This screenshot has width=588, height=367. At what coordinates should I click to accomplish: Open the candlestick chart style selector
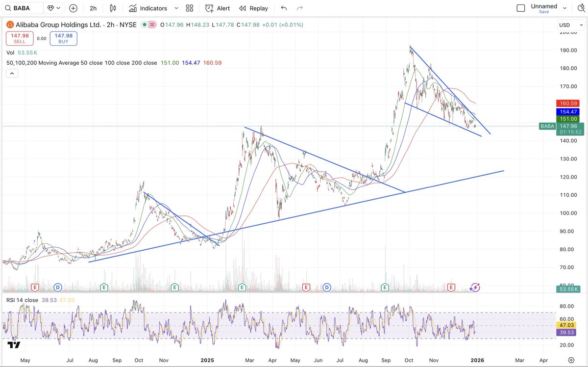tap(113, 8)
